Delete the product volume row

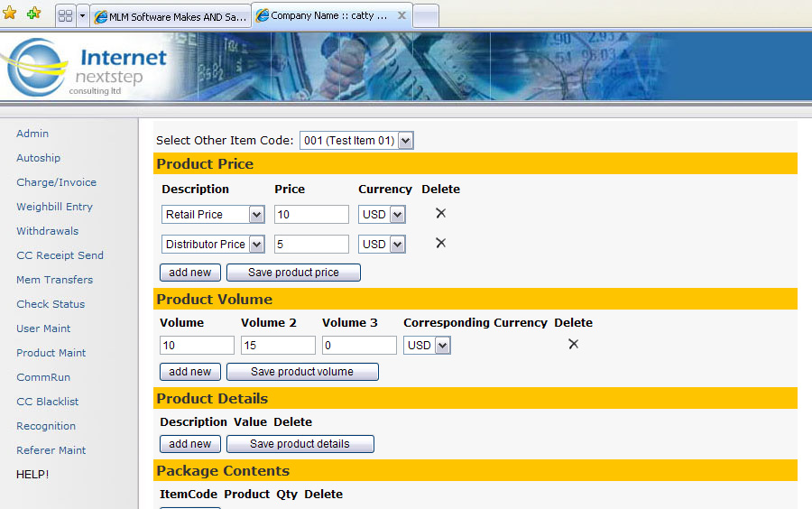point(573,344)
